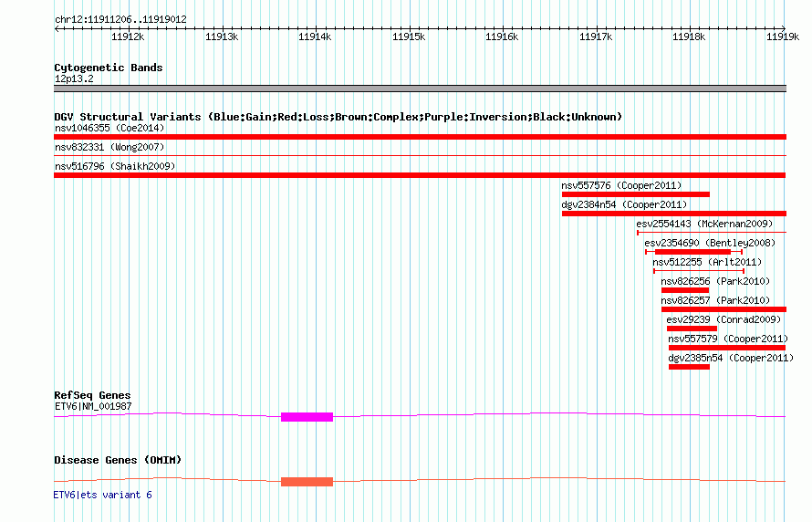Click the gray 12p13.2 cytogenetic band bar
The height and width of the screenshot is (522, 812).
point(420,89)
